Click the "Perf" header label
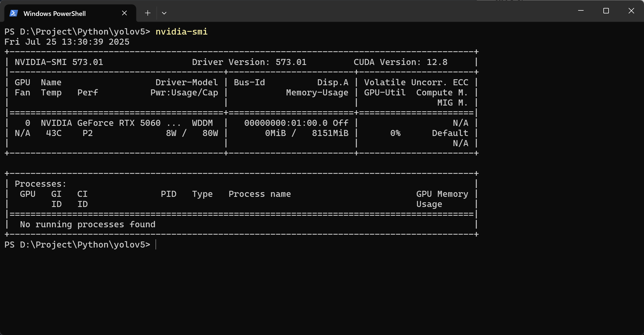The image size is (644, 335). [88, 93]
